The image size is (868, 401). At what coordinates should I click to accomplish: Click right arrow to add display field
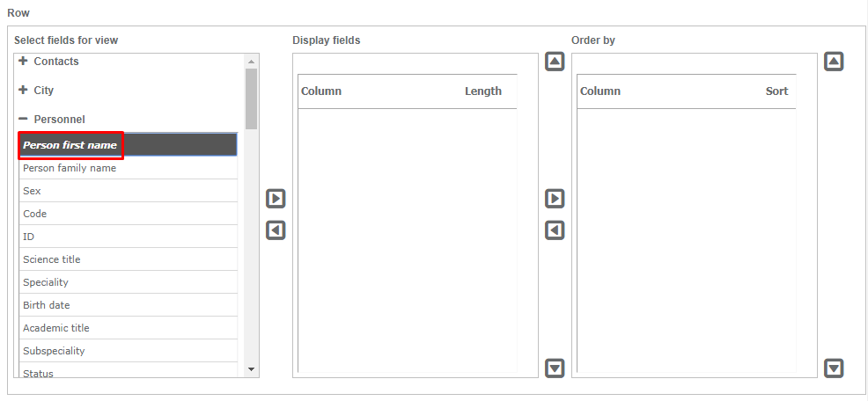point(276,199)
